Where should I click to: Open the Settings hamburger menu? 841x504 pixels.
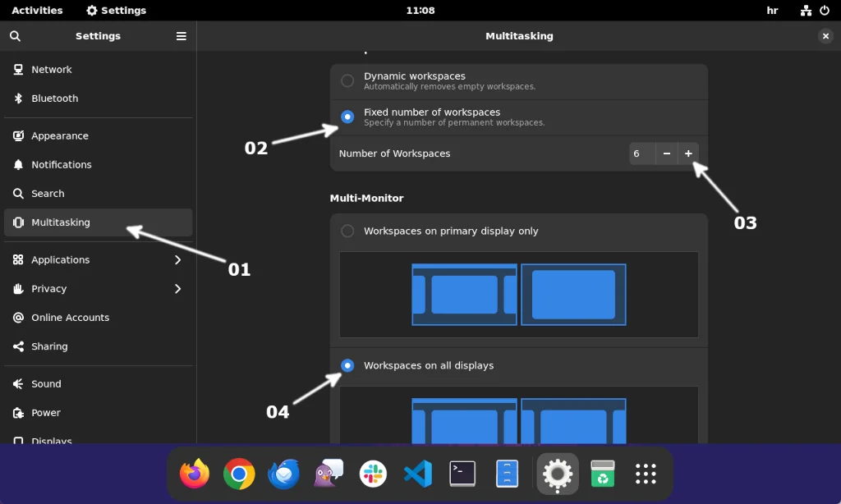[181, 36]
